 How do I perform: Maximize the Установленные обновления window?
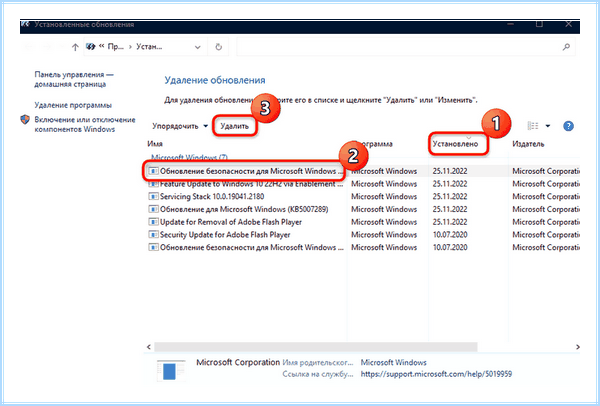(539, 24)
